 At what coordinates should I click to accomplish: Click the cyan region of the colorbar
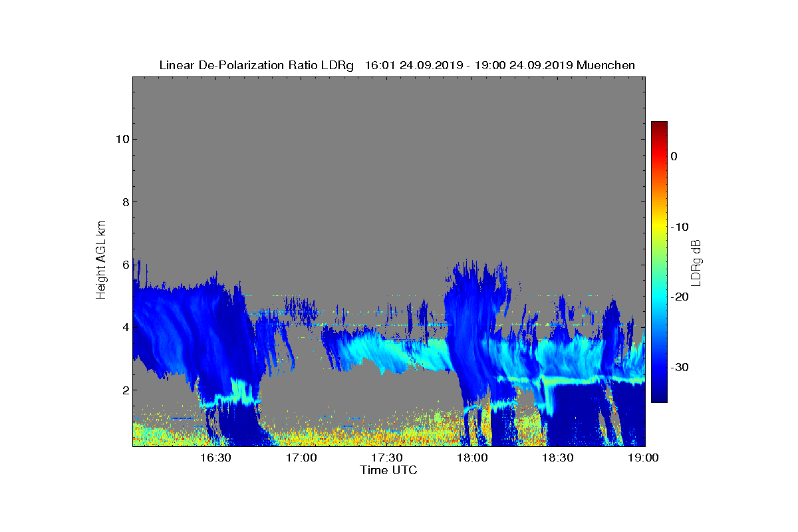pos(659,297)
